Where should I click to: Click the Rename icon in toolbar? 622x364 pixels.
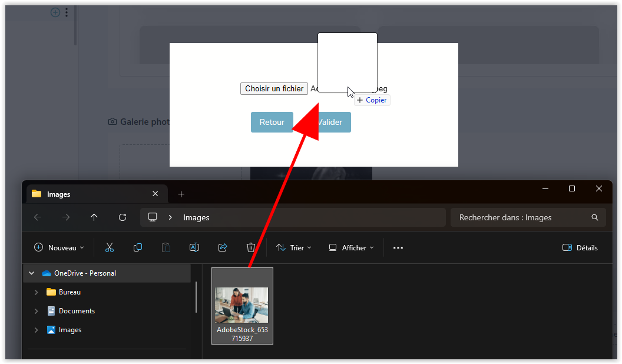194,248
